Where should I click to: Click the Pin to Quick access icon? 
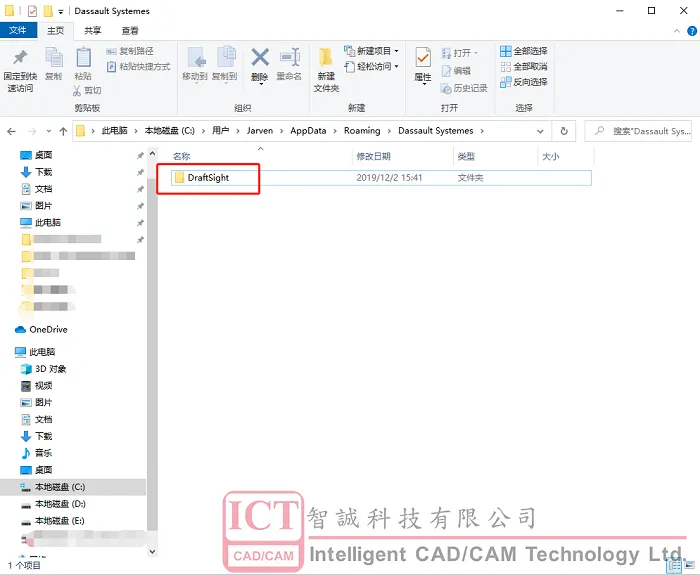[20, 58]
